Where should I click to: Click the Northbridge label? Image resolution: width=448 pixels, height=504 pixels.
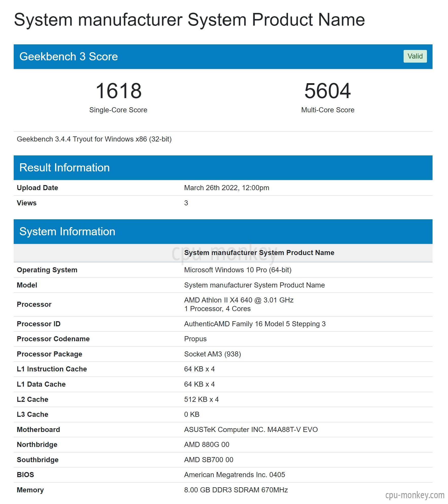coord(37,445)
